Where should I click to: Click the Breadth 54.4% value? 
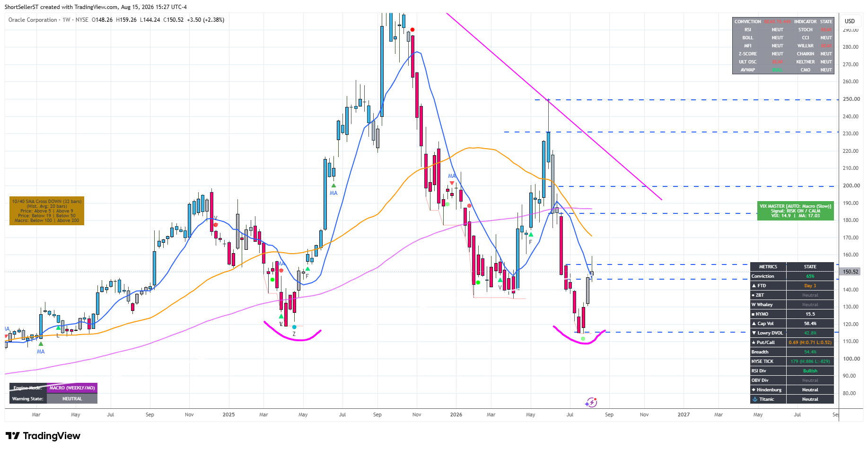click(x=810, y=352)
